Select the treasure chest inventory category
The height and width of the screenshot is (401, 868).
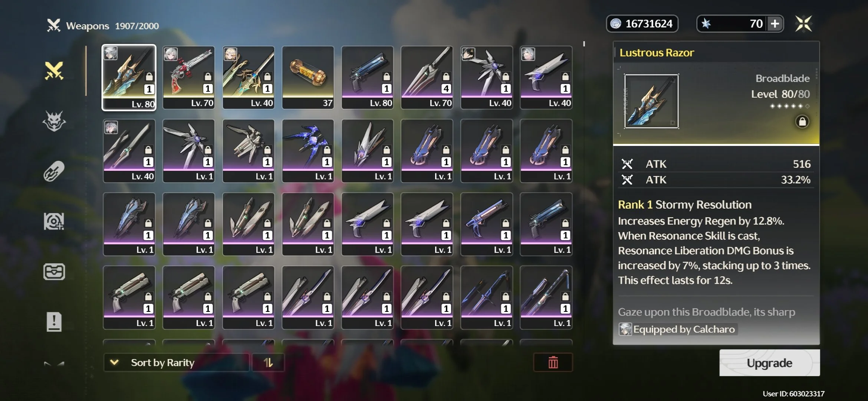click(x=54, y=272)
